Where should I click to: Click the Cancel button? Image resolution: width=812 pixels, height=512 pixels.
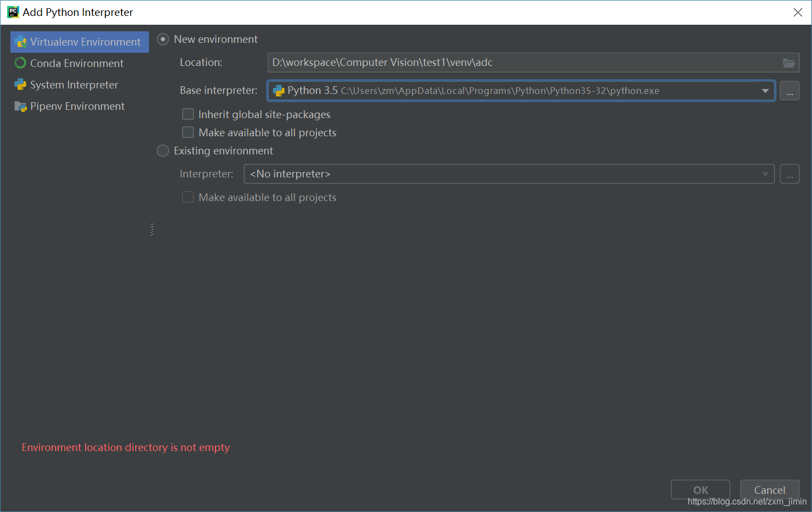click(x=770, y=490)
